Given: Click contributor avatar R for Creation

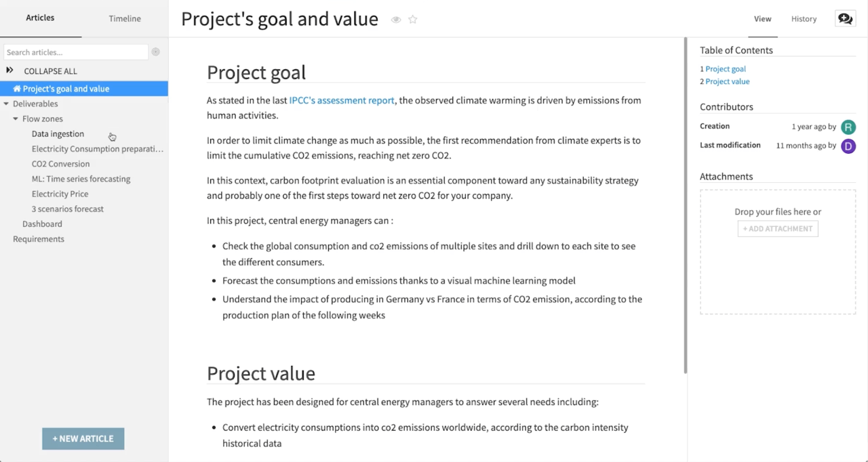Looking at the screenshot, I should (848, 127).
